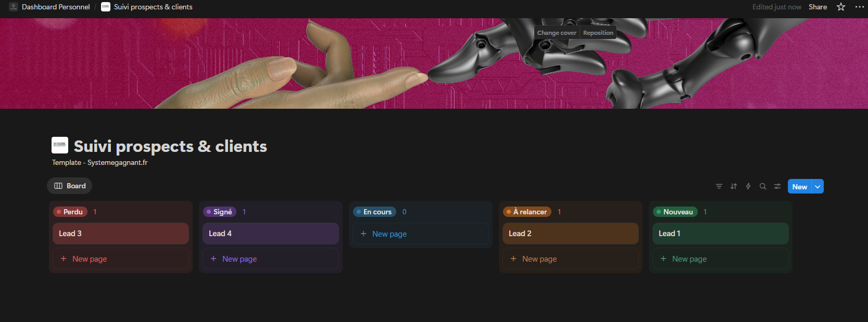Add New page under En cours

[x=421, y=234]
